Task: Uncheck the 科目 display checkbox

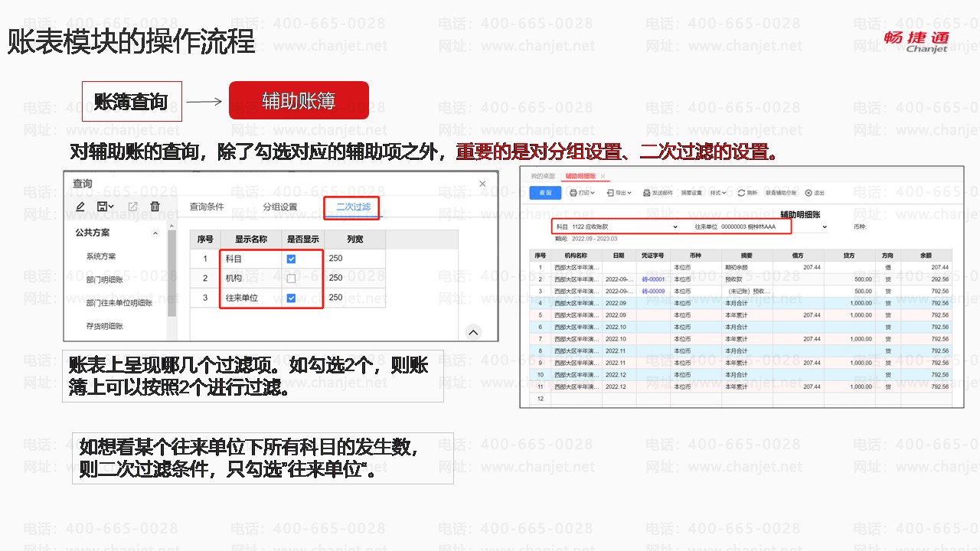Action: pyautogui.click(x=291, y=259)
